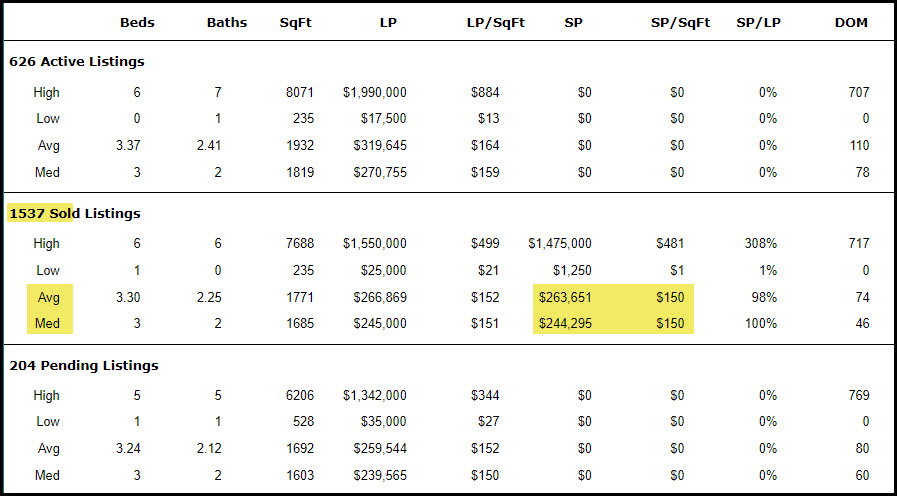Select the SqFt column header
897x496 pixels.
tap(296, 22)
